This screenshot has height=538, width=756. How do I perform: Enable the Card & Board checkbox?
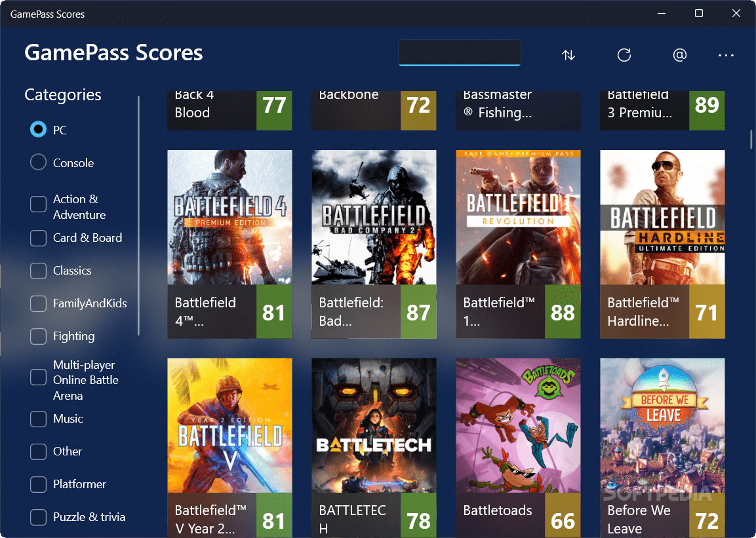coord(38,238)
